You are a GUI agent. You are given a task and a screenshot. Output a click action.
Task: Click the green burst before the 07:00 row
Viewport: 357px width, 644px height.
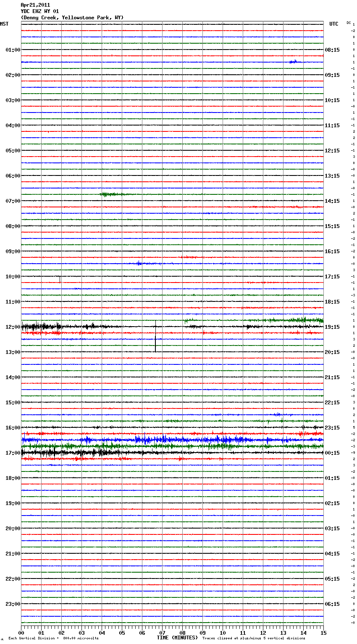click(110, 194)
